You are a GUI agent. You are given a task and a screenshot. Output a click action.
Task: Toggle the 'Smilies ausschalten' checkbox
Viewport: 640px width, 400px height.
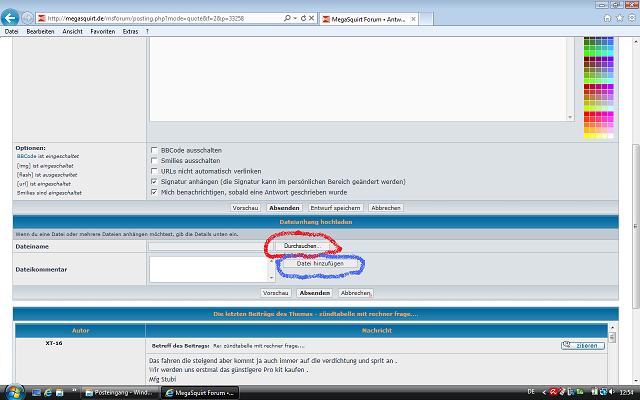pos(153,160)
